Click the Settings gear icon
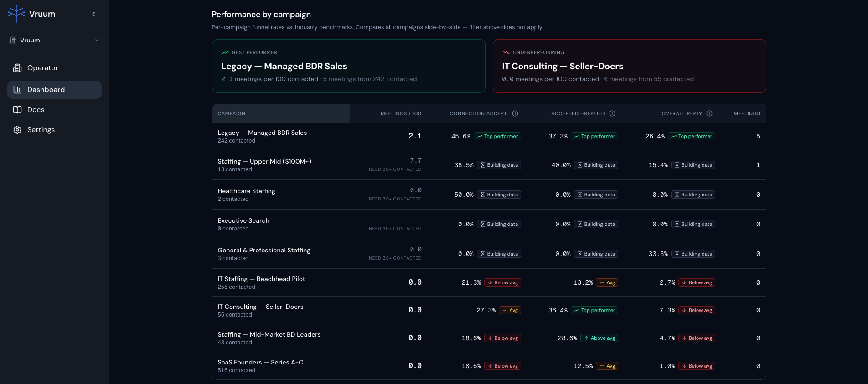The image size is (868, 384). tap(17, 130)
